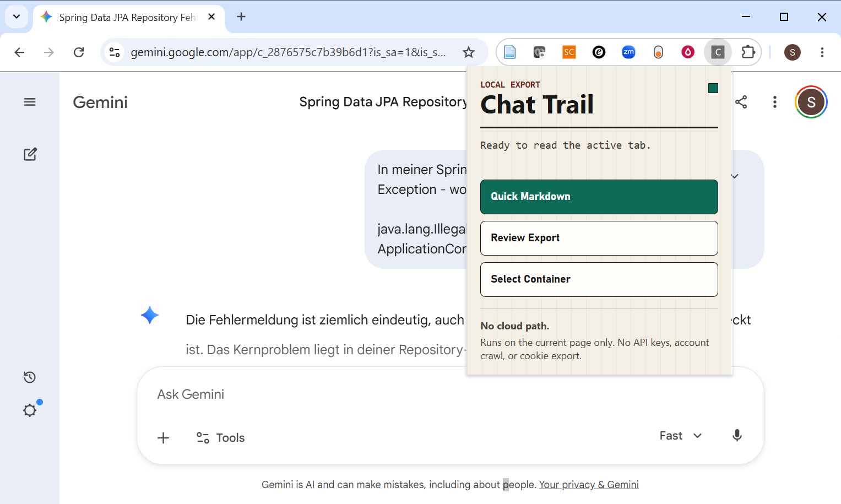
Task: Expand the Fast model selector dropdown
Action: (x=681, y=436)
